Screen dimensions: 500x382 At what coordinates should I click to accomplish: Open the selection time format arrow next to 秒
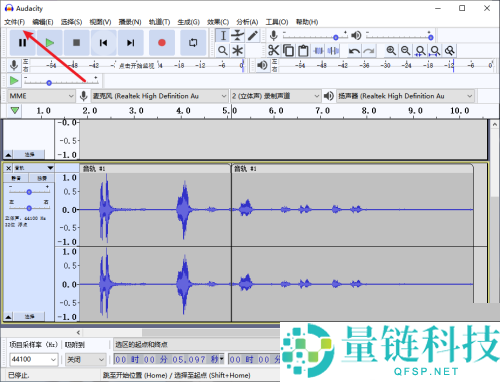[221, 359]
